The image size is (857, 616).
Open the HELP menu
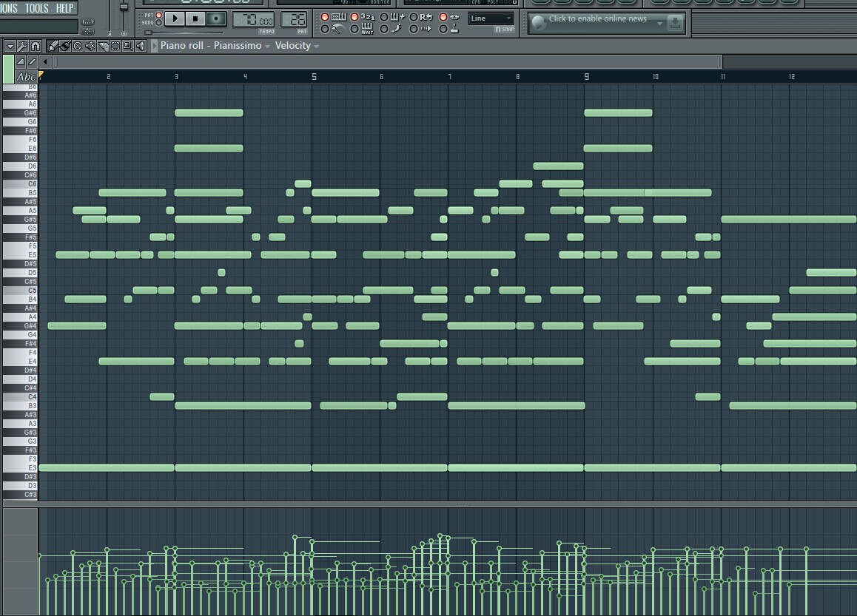pyautogui.click(x=64, y=8)
